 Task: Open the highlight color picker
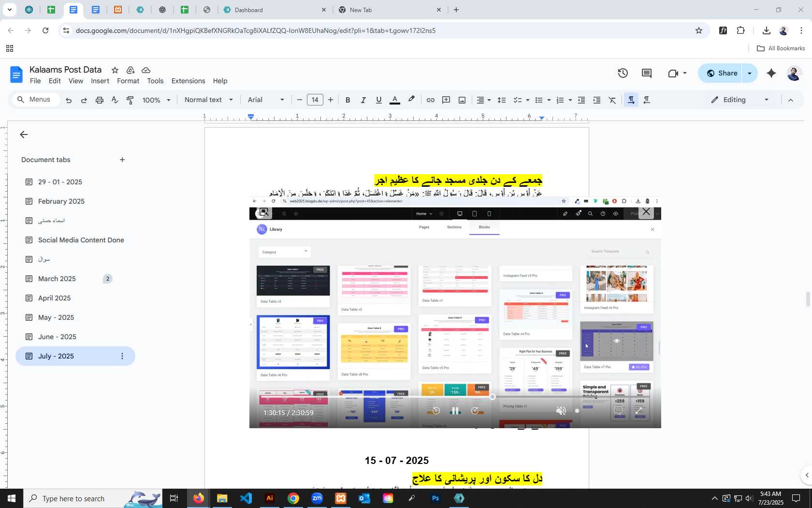point(411,100)
